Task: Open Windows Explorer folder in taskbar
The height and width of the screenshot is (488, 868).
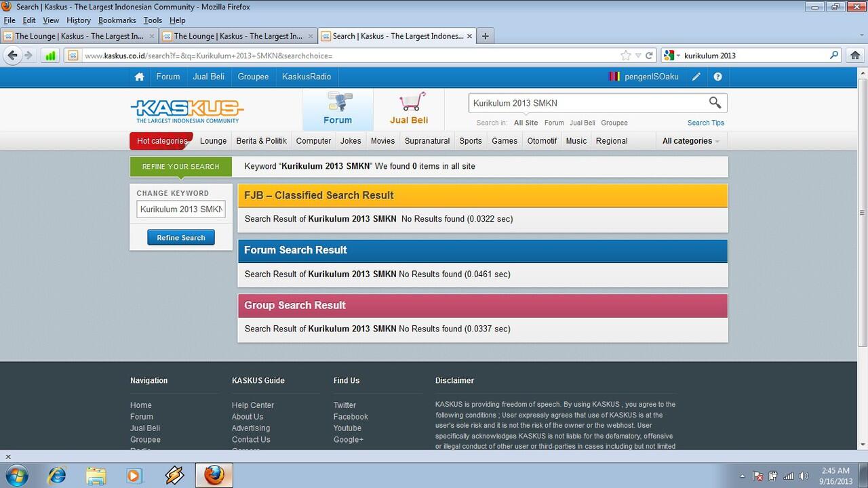Action: 96,475
